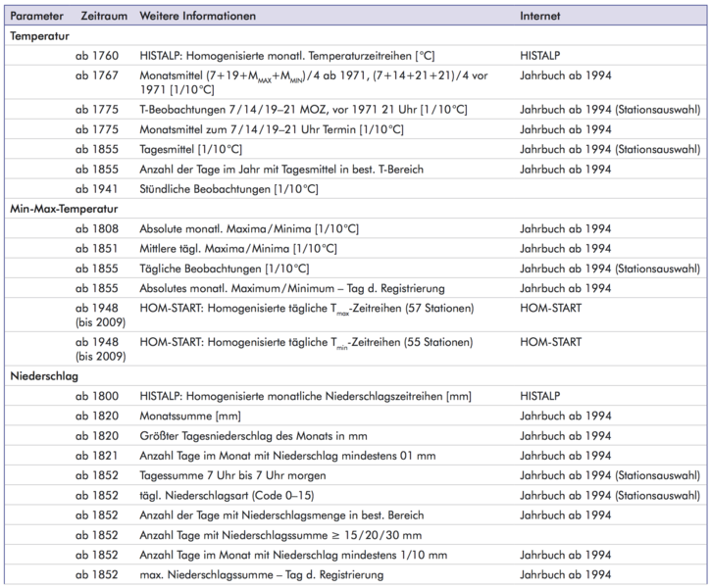Select the "ab 1941" time period cell
This screenshot has width=711, height=588.
[x=97, y=188]
